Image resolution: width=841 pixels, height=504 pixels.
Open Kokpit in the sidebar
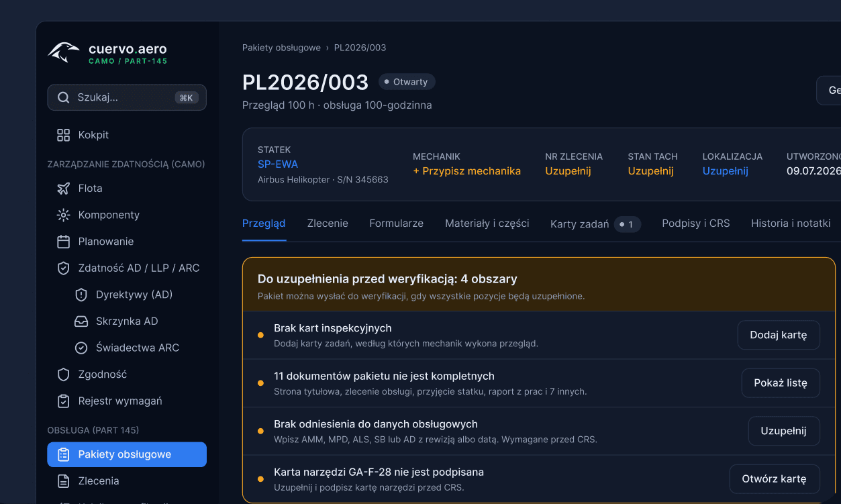tap(127, 135)
